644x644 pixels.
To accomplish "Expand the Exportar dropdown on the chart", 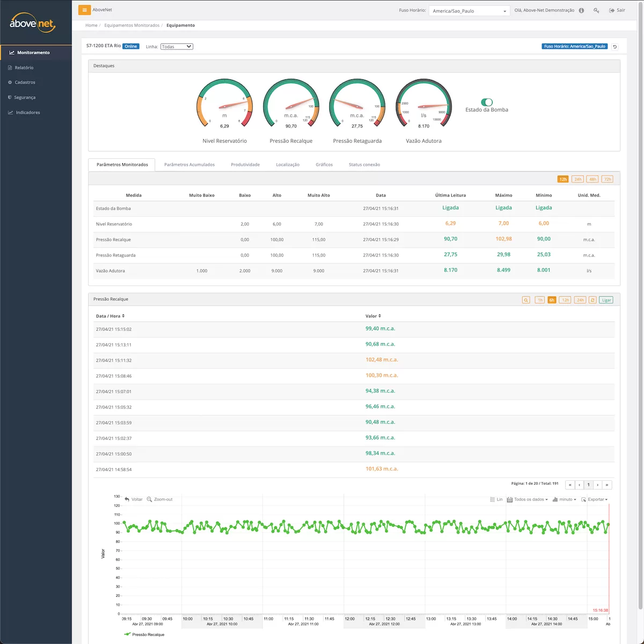I will point(595,499).
